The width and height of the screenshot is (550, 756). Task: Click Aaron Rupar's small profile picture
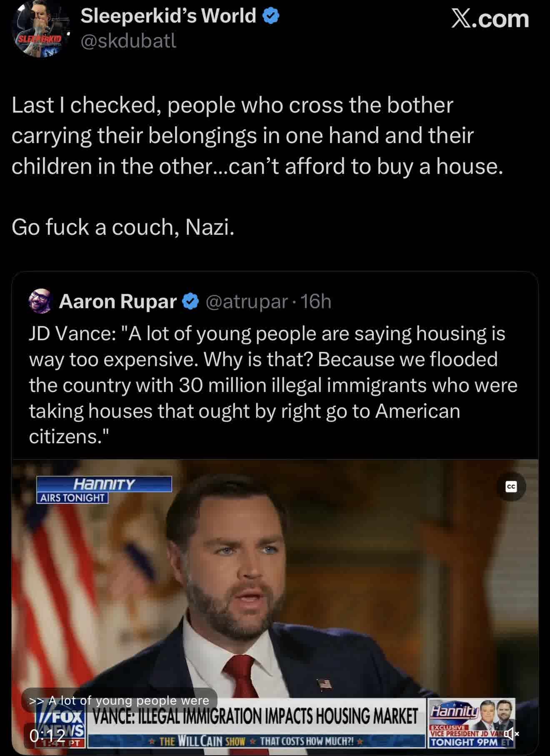tap(40, 301)
